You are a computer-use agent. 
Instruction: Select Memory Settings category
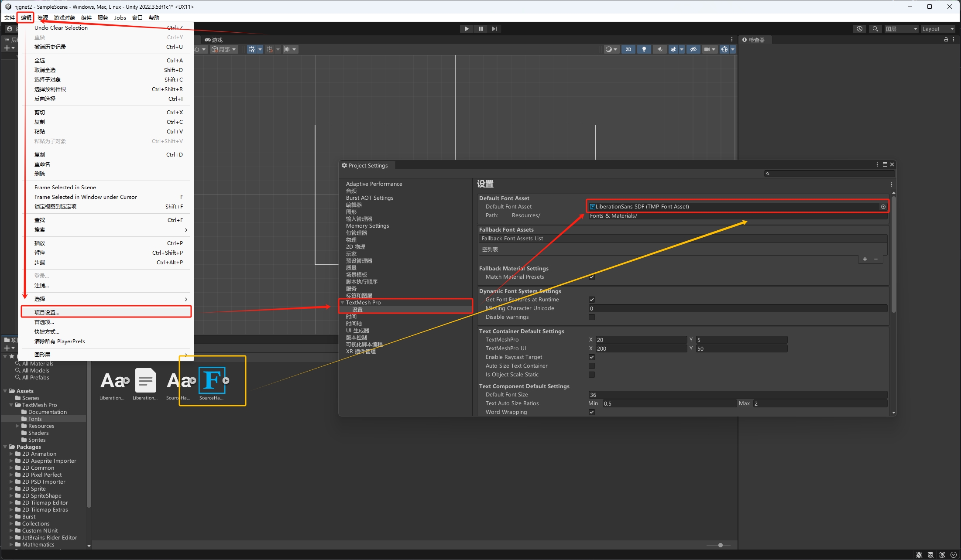[x=367, y=226]
